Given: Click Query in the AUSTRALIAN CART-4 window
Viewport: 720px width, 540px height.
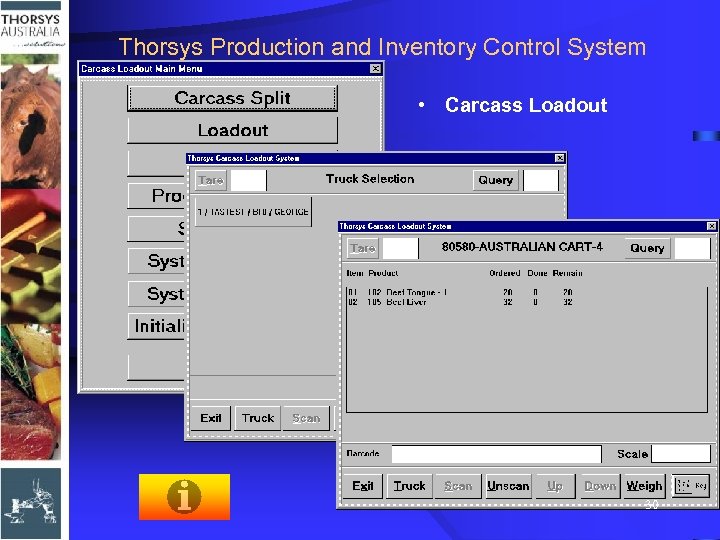Looking at the screenshot, I should pyautogui.click(x=647, y=248).
